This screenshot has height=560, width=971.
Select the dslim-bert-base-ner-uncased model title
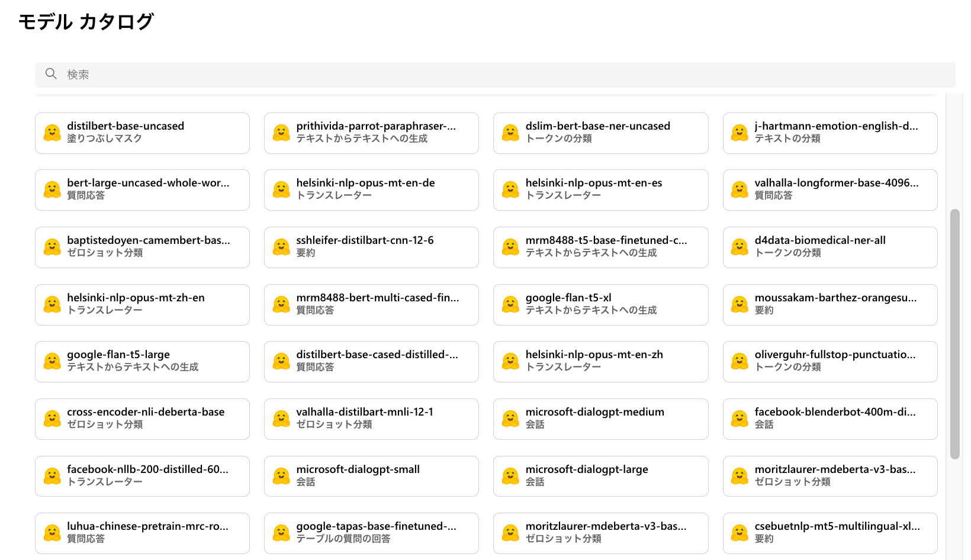click(598, 126)
